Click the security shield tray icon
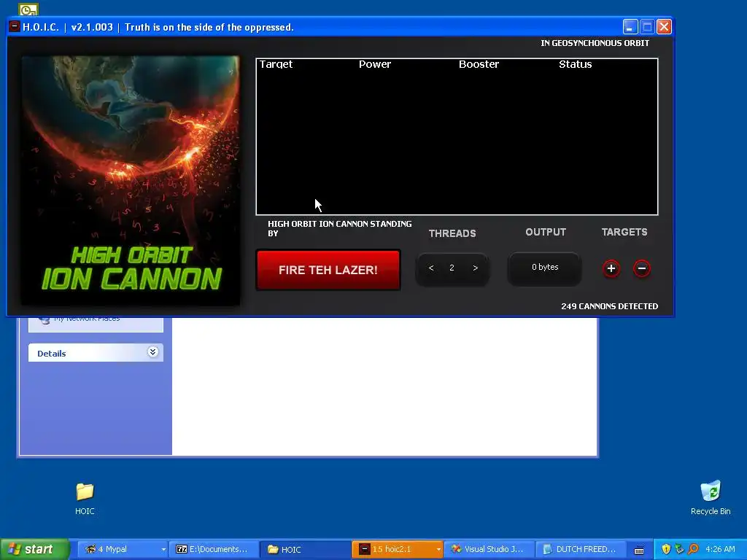The width and height of the screenshot is (747, 560). pyautogui.click(x=666, y=549)
